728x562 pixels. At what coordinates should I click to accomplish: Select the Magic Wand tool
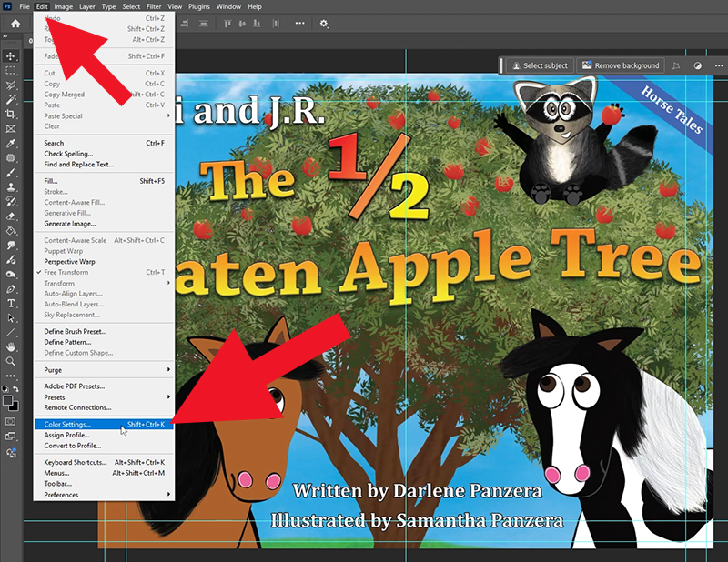pos(10,99)
